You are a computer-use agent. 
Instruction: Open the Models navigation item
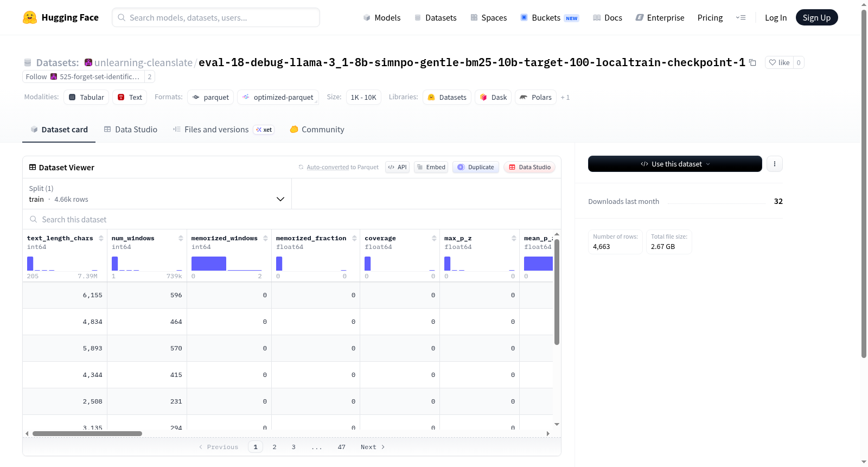(x=381, y=17)
